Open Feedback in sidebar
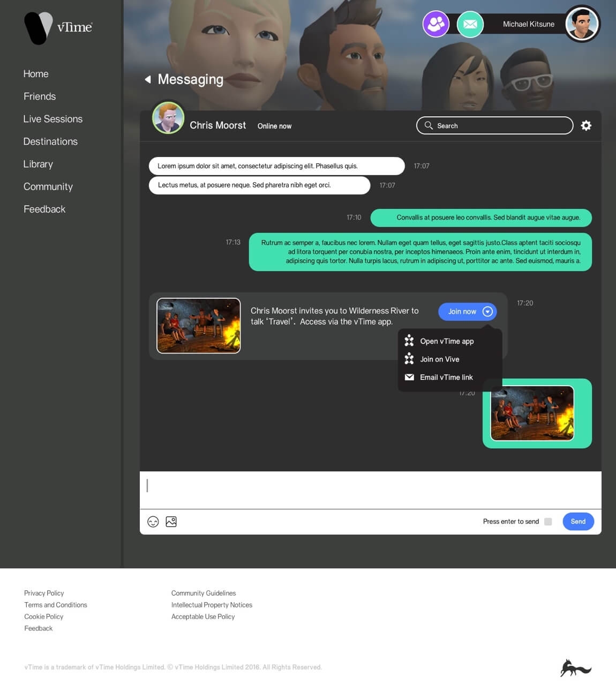 point(44,209)
